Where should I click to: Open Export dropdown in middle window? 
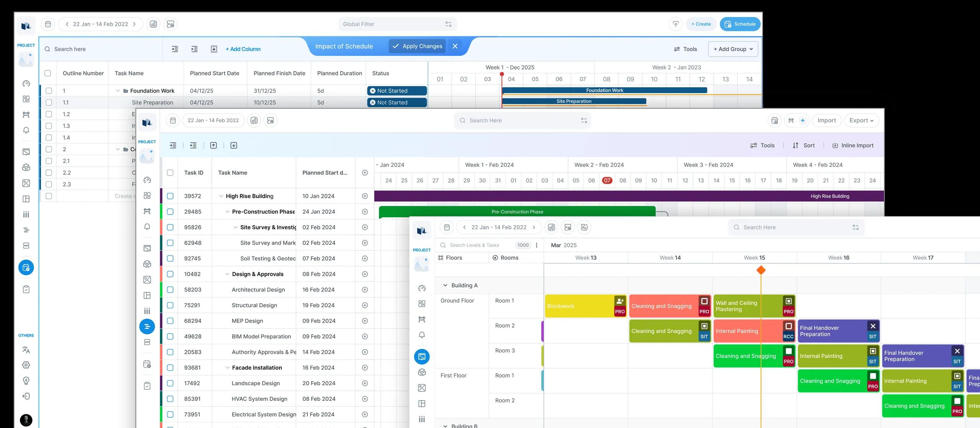tap(861, 120)
